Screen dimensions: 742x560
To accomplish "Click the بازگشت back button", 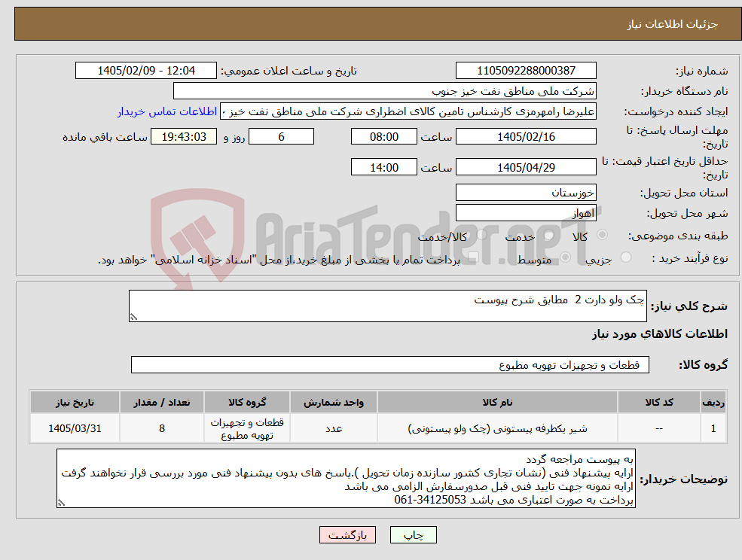I will pyautogui.click(x=347, y=535).
